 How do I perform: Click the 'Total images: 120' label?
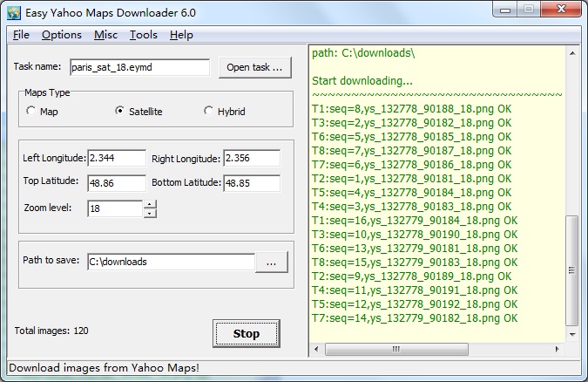pyautogui.click(x=51, y=331)
